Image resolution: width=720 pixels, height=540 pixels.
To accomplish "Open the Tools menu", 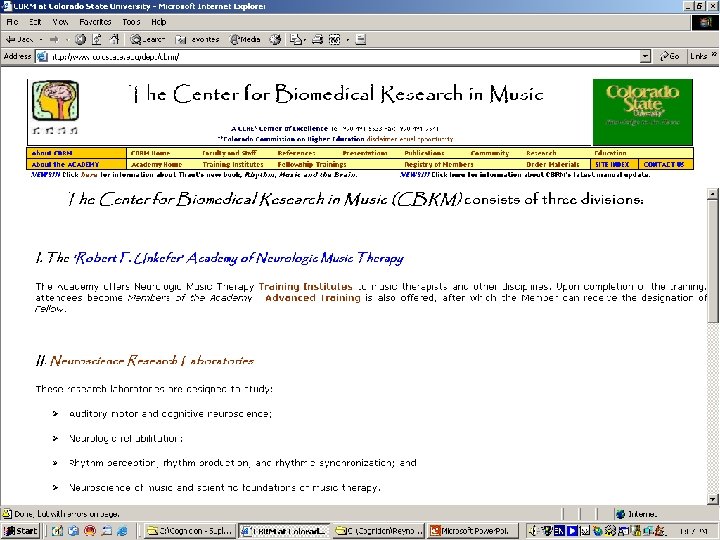I will pyautogui.click(x=131, y=22).
